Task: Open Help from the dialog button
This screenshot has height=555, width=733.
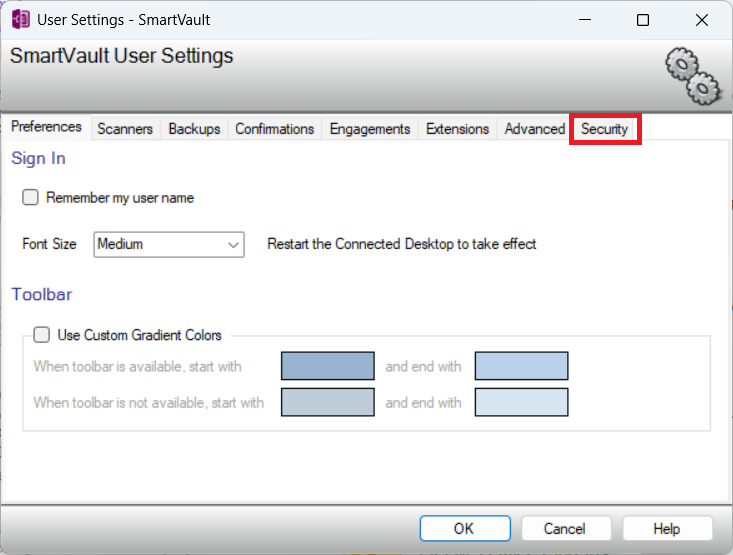Action: (667, 528)
